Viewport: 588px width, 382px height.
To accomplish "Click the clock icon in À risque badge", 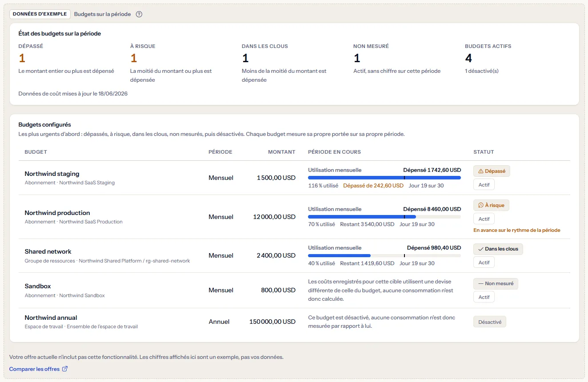I will click(480, 205).
